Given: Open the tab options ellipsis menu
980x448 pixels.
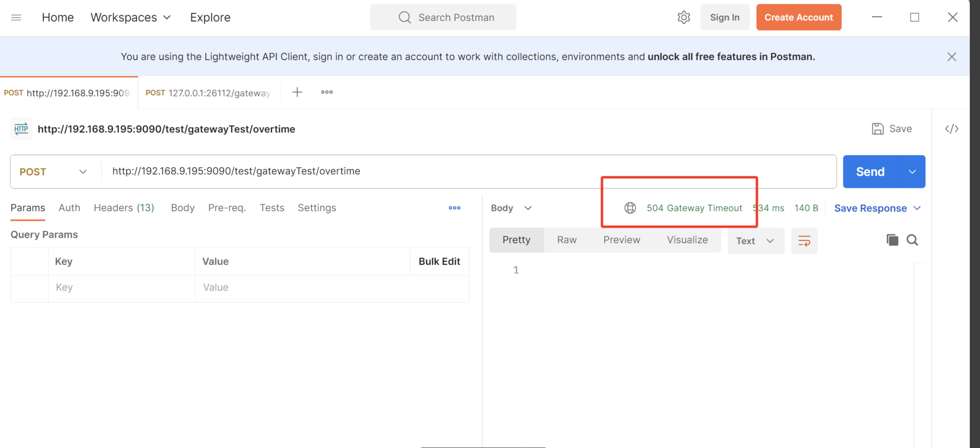Looking at the screenshot, I should pyautogui.click(x=327, y=93).
